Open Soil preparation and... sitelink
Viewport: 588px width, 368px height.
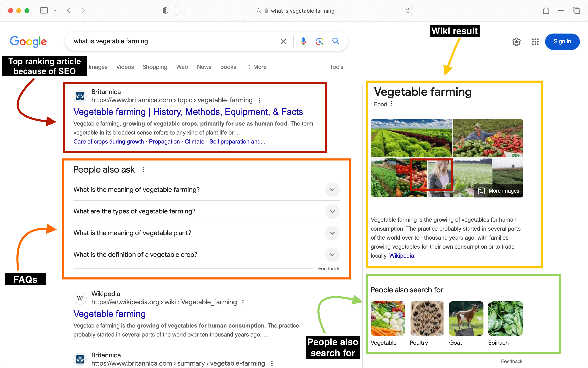click(x=237, y=142)
